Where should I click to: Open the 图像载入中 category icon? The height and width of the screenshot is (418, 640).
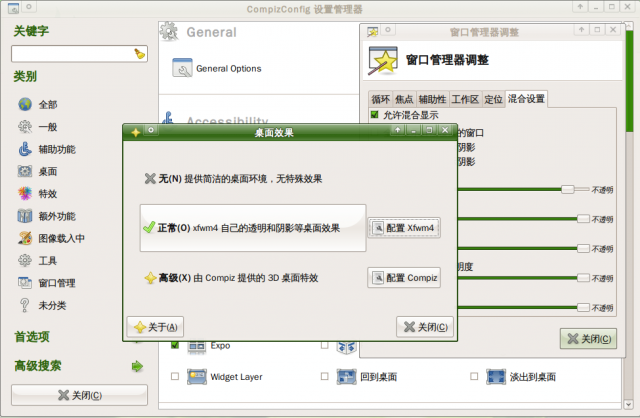click(25, 238)
